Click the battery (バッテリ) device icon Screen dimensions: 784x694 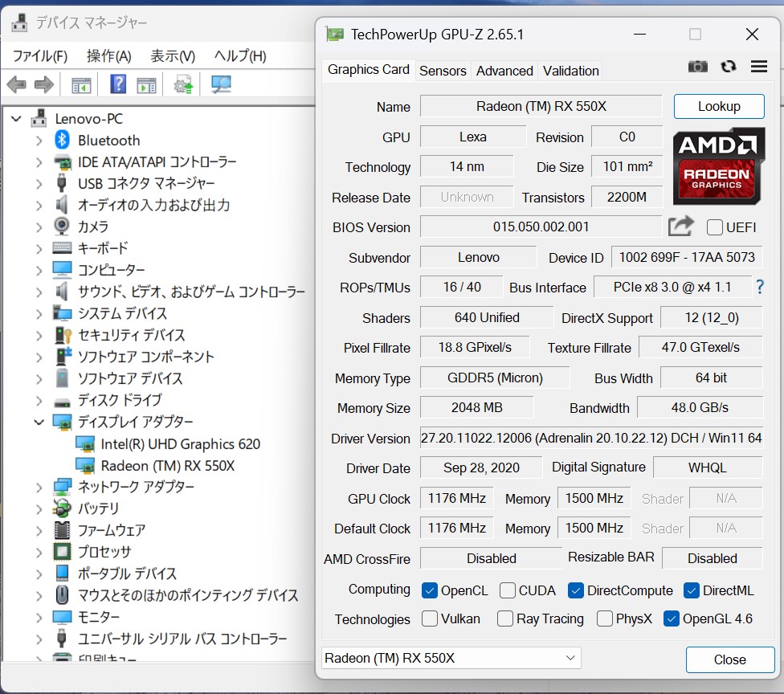coord(62,508)
